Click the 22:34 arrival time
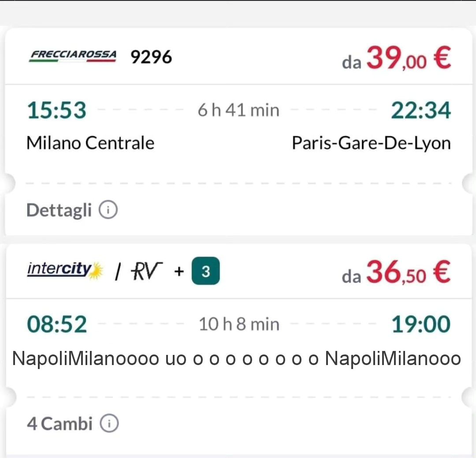 pyautogui.click(x=421, y=110)
